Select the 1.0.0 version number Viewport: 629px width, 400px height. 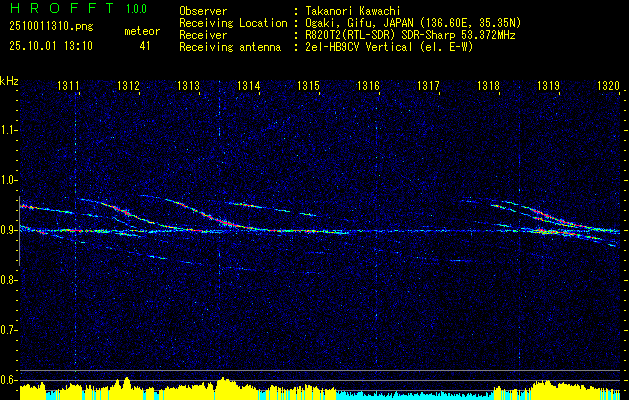pos(136,9)
